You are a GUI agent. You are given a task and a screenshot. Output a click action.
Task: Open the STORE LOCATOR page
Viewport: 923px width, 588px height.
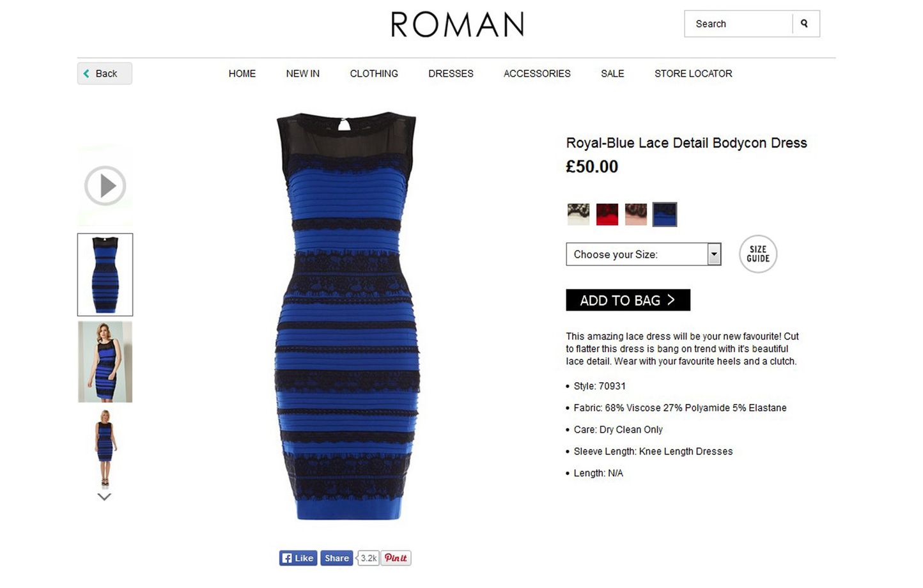point(694,73)
